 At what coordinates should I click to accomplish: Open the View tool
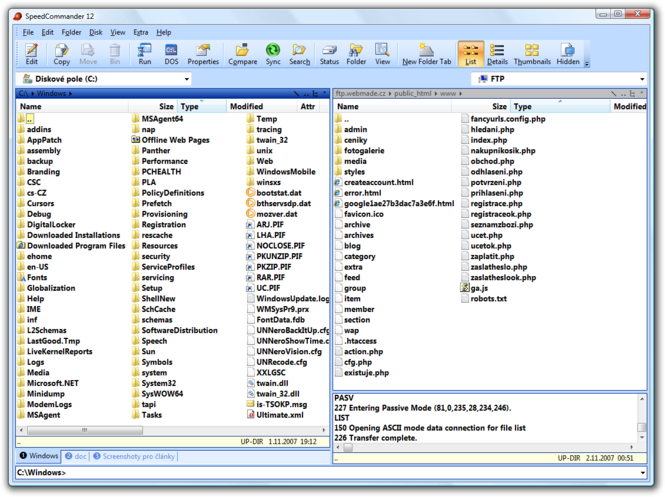click(x=382, y=54)
